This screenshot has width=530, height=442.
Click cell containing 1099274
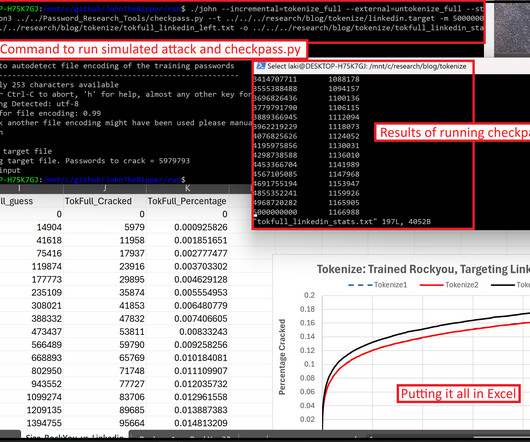point(31,397)
